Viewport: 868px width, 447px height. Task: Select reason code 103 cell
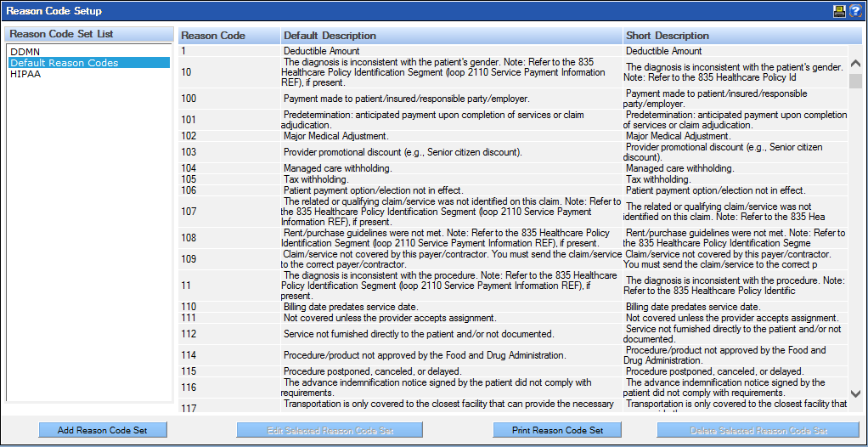(x=229, y=152)
